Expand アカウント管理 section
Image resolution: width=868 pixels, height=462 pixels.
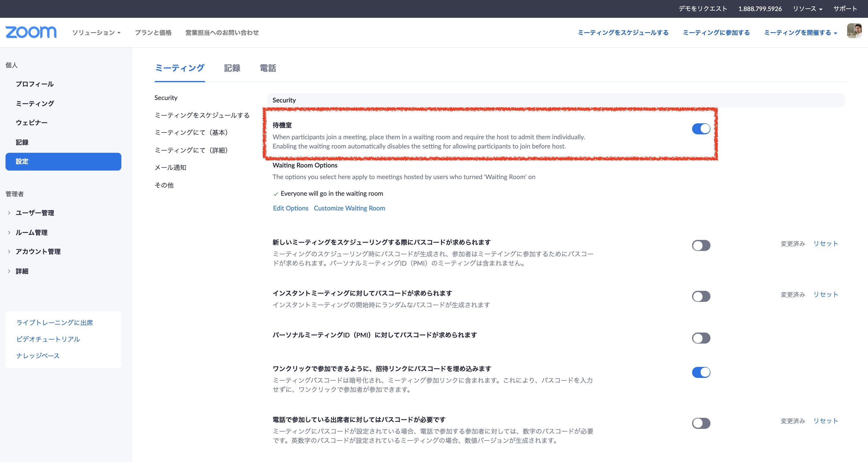38,252
